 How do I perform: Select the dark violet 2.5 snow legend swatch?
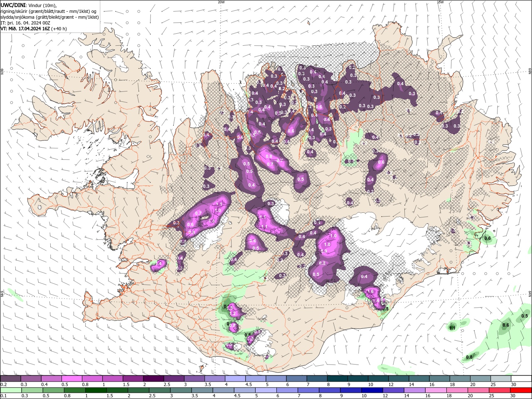click(x=174, y=379)
